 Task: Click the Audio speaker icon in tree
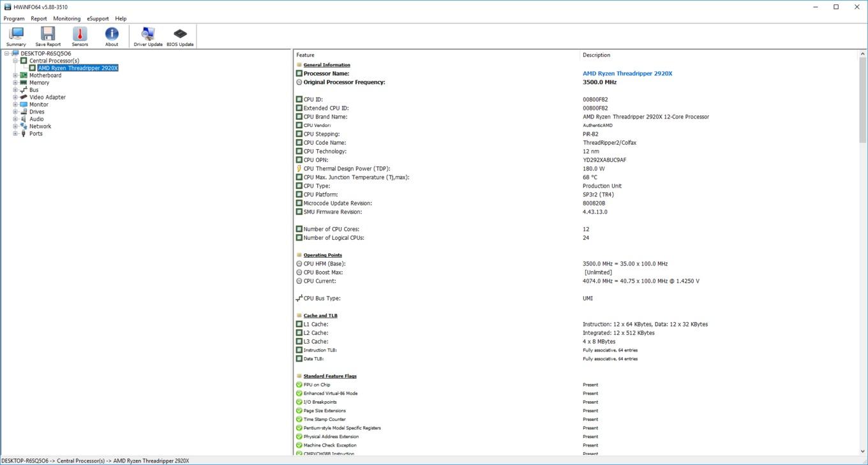[x=24, y=119]
